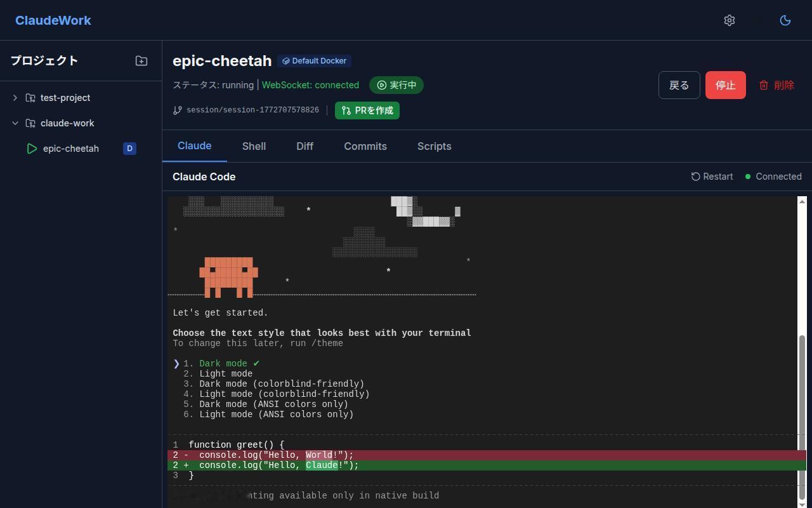Restart the Claude Code terminal
This screenshot has height=508, width=812.
pos(712,177)
